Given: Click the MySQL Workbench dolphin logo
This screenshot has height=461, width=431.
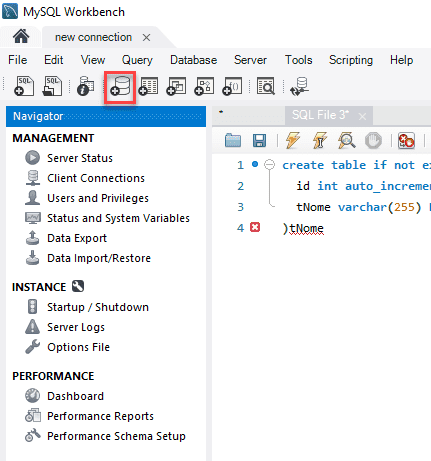Looking at the screenshot, I should pyautogui.click(x=10, y=11).
